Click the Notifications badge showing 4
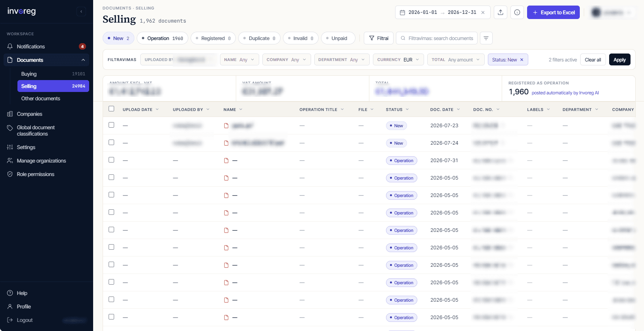Viewport: 644px width, 331px height. click(x=82, y=46)
